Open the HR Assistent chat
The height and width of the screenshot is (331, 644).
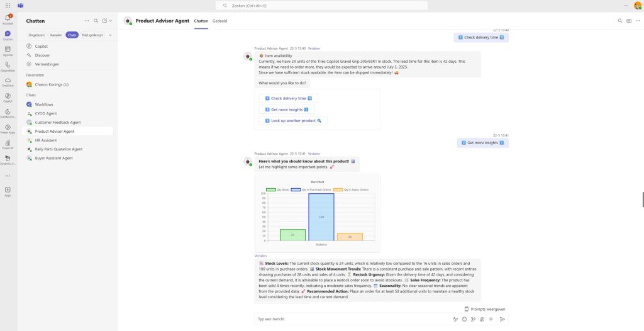68,140
